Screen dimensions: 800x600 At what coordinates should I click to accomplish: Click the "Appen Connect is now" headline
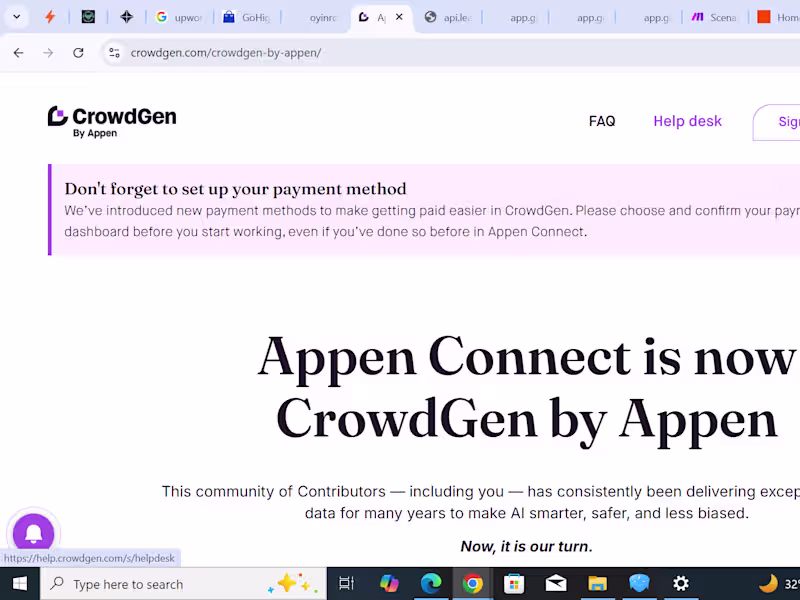click(x=527, y=357)
